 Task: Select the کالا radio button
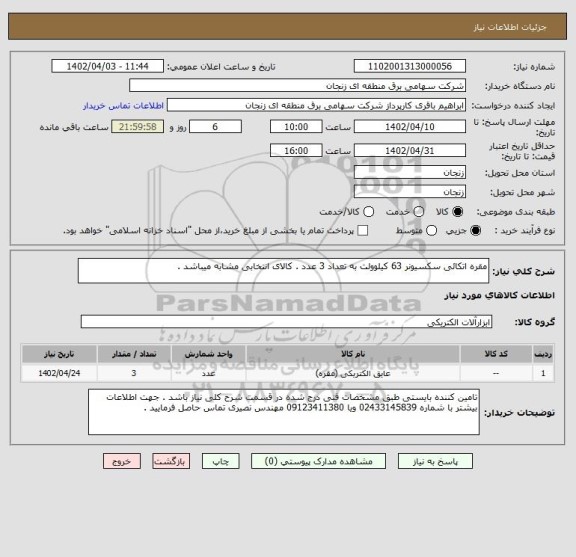tap(457, 212)
